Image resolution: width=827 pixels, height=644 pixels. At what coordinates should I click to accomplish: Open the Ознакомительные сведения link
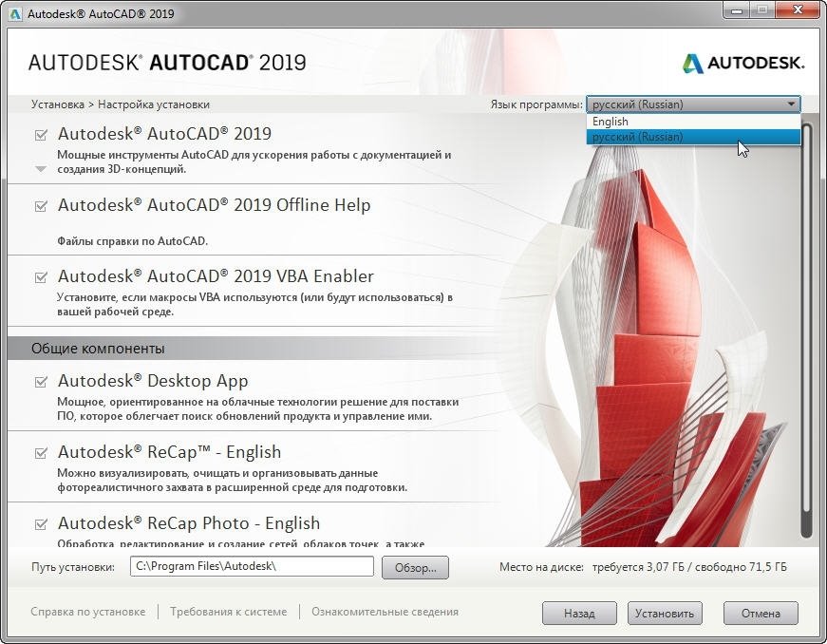[385, 612]
